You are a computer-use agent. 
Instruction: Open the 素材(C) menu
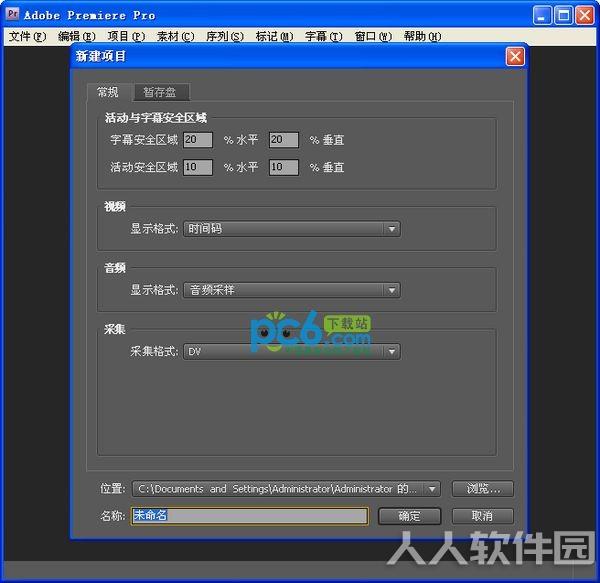coord(176,36)
